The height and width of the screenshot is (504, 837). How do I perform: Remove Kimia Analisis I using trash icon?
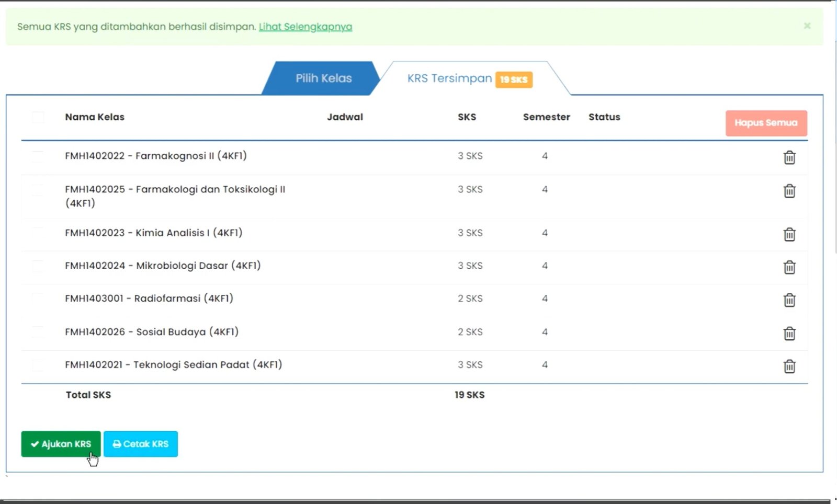coord(789,234)
